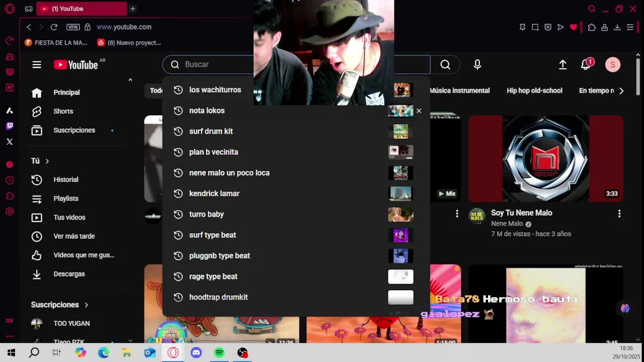
Task: Open the browser profile icon
Action: tap(604, 27)
